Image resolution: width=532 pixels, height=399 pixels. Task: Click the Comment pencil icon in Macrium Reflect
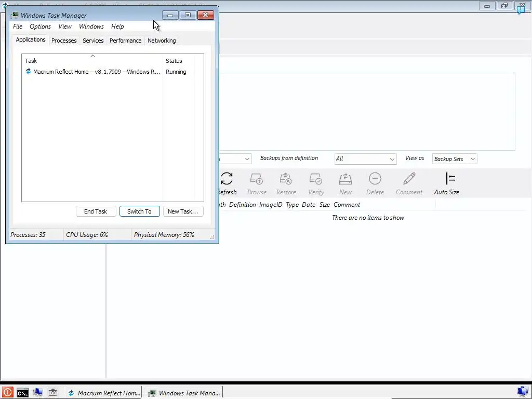[409, 179]
